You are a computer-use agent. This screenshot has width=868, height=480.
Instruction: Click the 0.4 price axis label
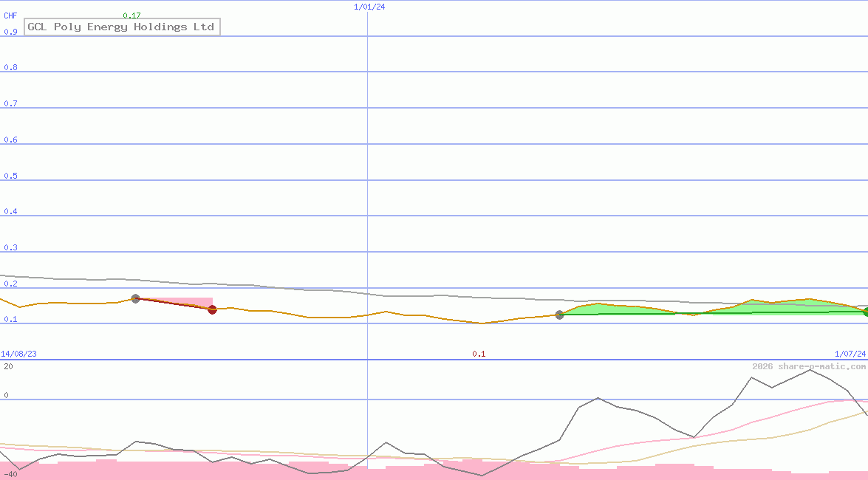pos(10,211)
